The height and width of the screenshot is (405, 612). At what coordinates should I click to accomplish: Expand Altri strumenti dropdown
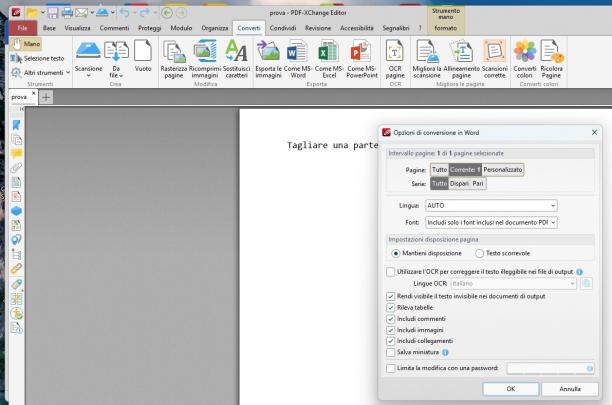pos(68,73)
